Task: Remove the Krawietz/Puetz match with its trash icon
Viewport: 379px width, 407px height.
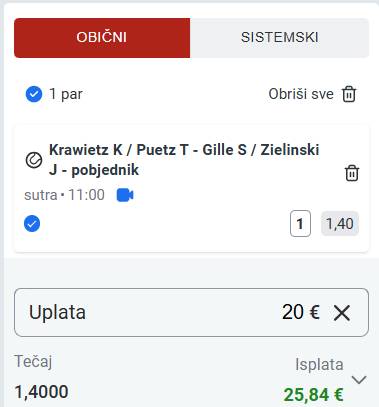Action: pyautogui.click(x=352, y=173)
